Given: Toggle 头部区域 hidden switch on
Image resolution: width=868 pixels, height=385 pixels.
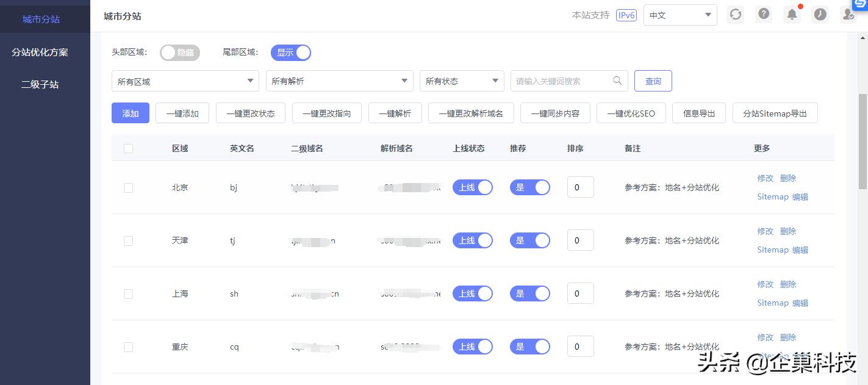Looking at the screenshot, I should (180, 52).
